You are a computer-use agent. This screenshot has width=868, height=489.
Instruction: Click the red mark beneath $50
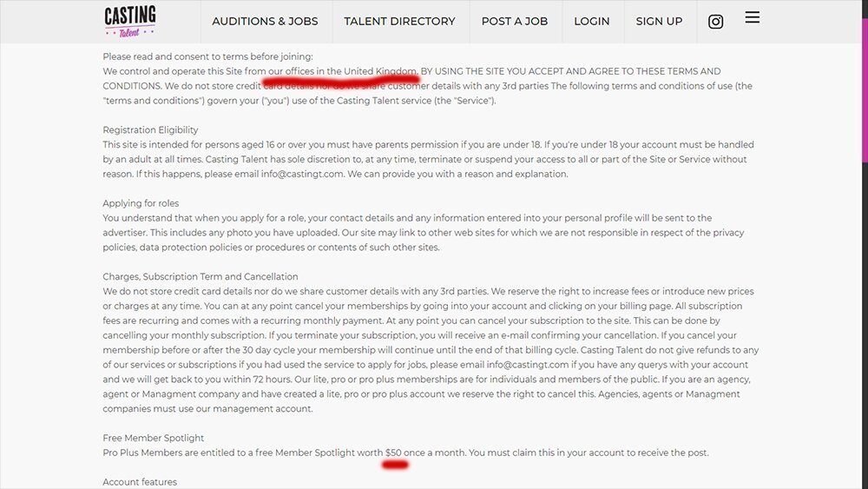[395, 466]
